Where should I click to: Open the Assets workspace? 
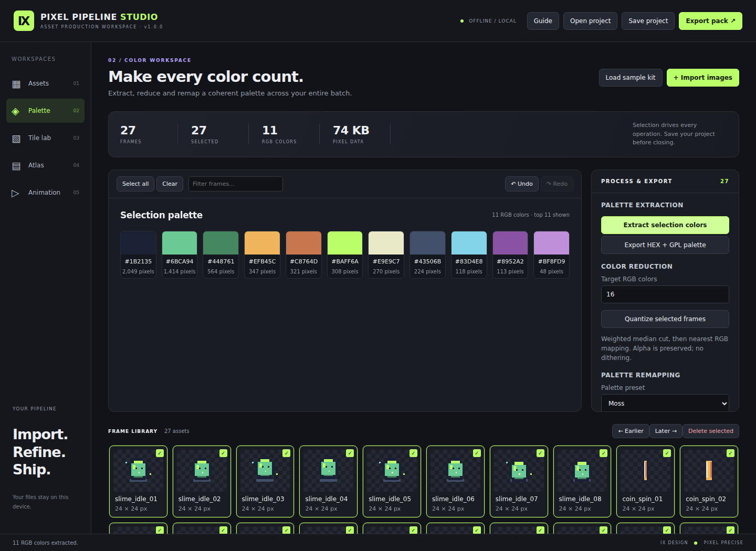pos(45,83)
